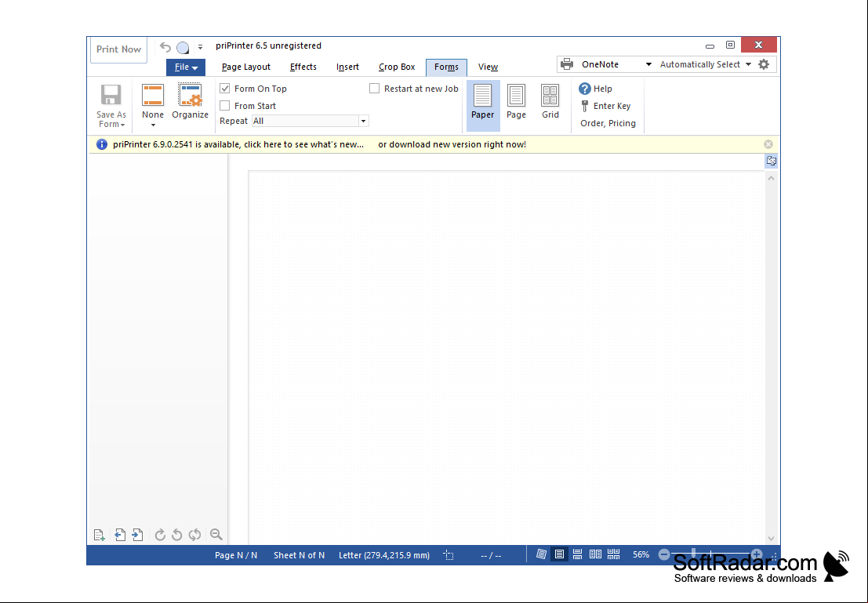Enable the From Start checkbox
The width and height of the screenshot is (868, 603).
(225, 106)
